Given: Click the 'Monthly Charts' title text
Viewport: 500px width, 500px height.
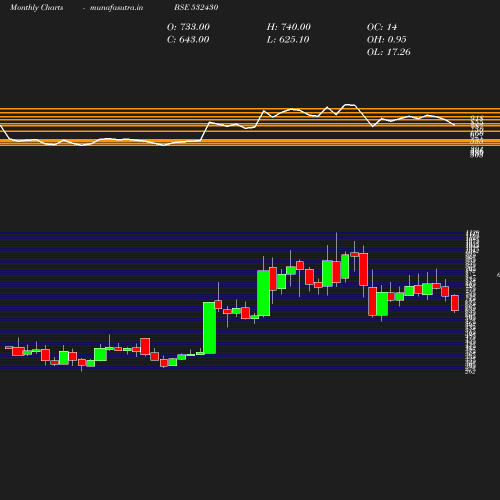Looking at the screenshot, I should click(x=36, y=8).
